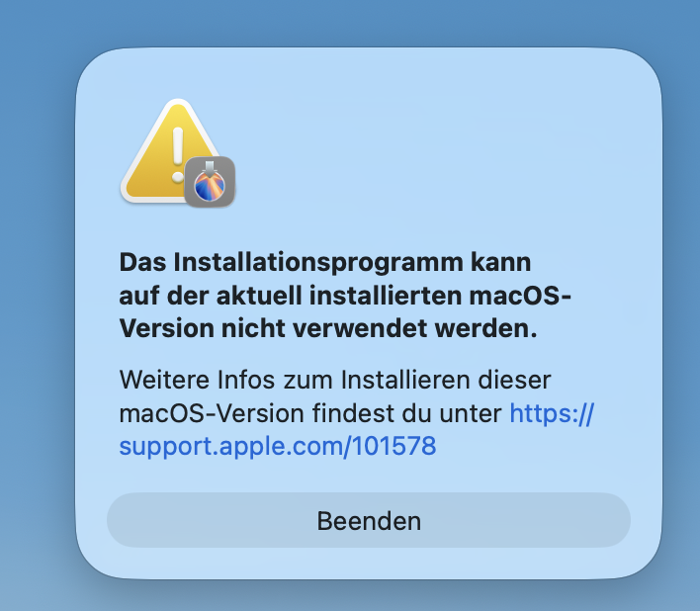Click the "auf der aktuell installierten macOS-" line
Image resolution: width=700 pixels, height=611 pixels.
345,296
